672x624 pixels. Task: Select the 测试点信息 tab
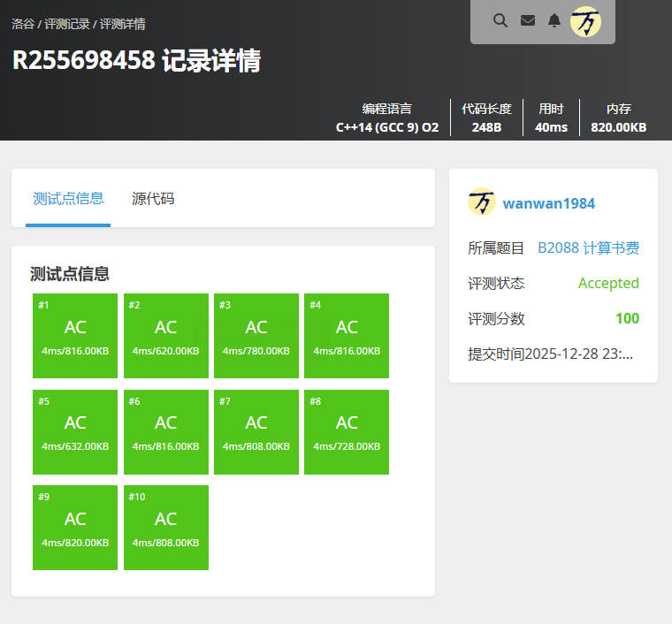click(x=68, y=199)
